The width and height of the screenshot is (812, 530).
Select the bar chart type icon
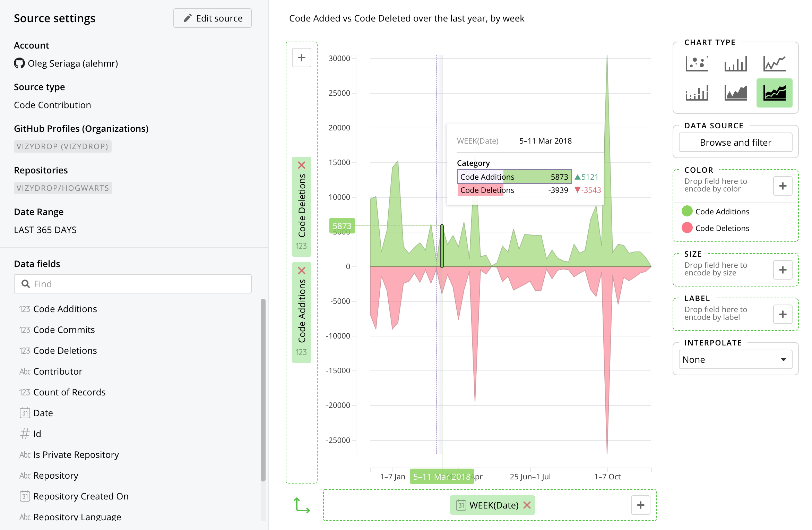[x=735, y=64]
